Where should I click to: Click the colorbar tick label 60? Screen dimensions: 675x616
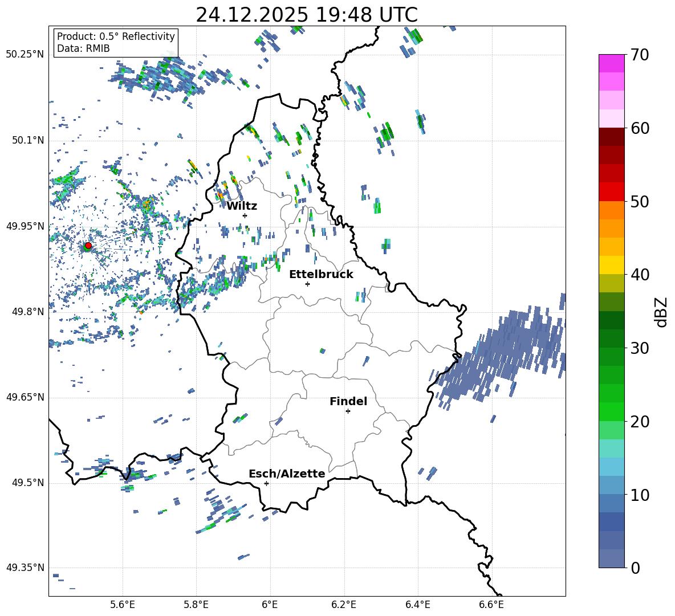(640, 128)
